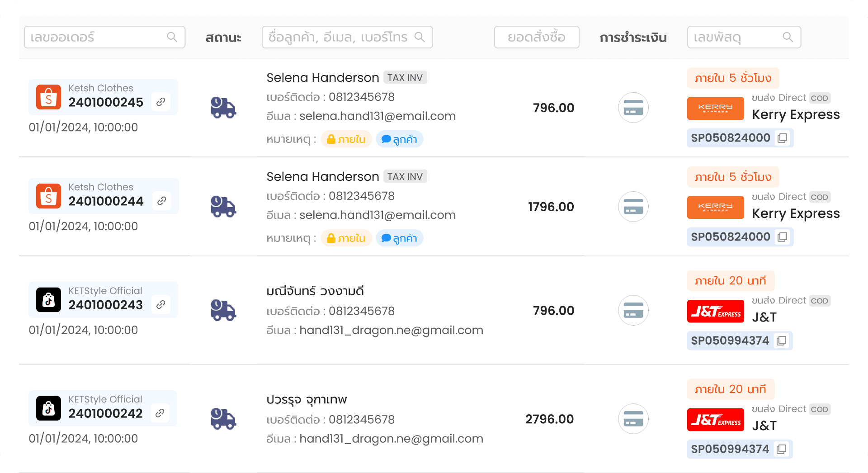The height and width of the screenshot is (473, 868).
Task: Select the delivery truck icon for order 2401000244
Action: point(223,207)
